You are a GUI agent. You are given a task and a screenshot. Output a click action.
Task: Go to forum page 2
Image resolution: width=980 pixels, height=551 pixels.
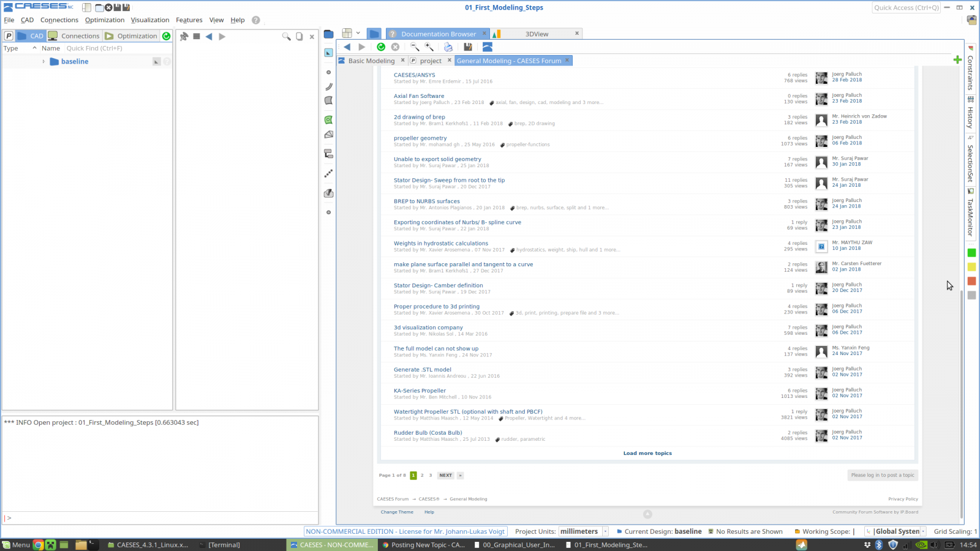pos(422,475)
